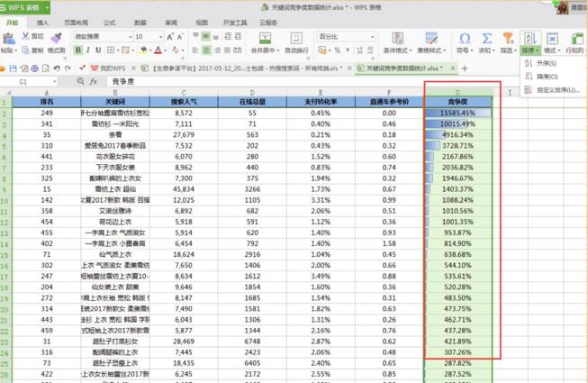Toggle Underline formatting (U)

[98, 50]
